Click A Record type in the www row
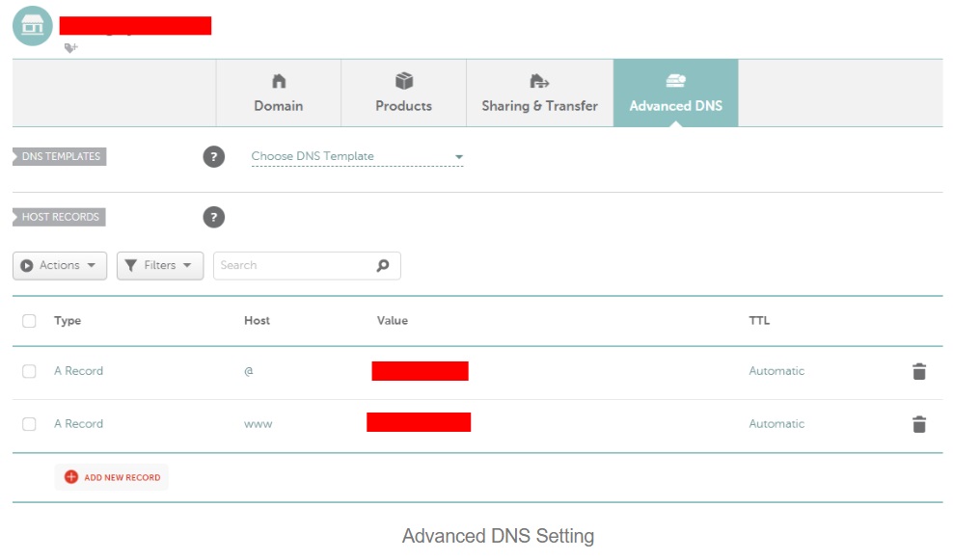Image resolution: width=953 pixels, height=560 pixels. click(x=78, y=424)
